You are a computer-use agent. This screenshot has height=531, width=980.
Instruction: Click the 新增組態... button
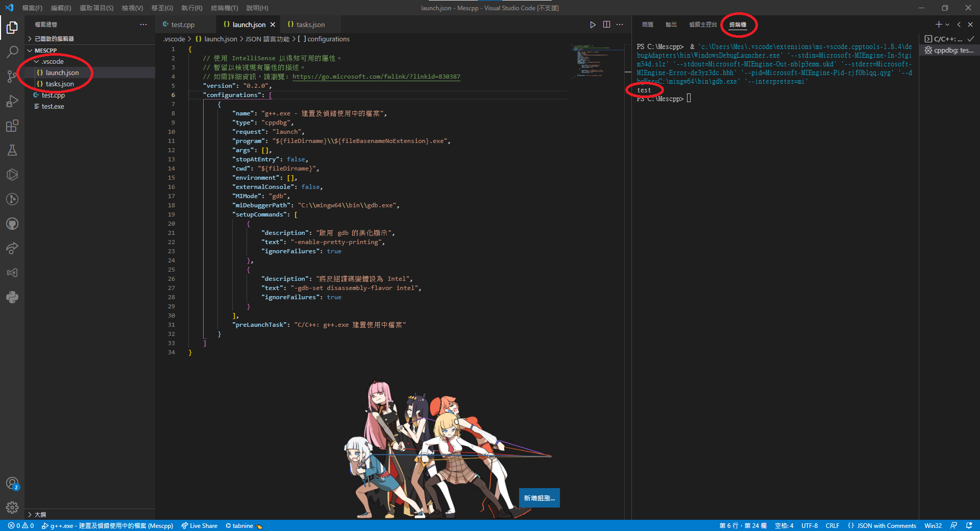pyautogui.click(x=540, y=498)
